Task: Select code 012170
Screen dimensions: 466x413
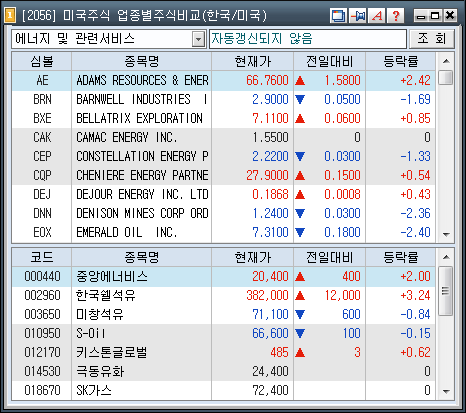Action: [42, 352]
